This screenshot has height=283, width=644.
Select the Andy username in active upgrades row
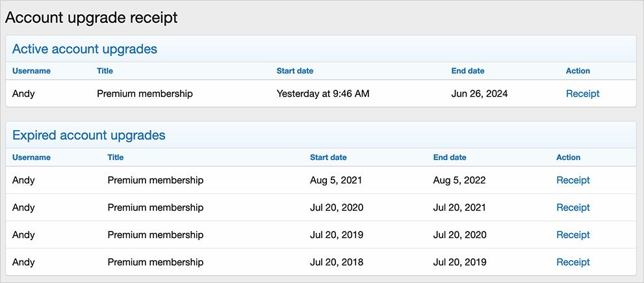(x=23, y=94)
